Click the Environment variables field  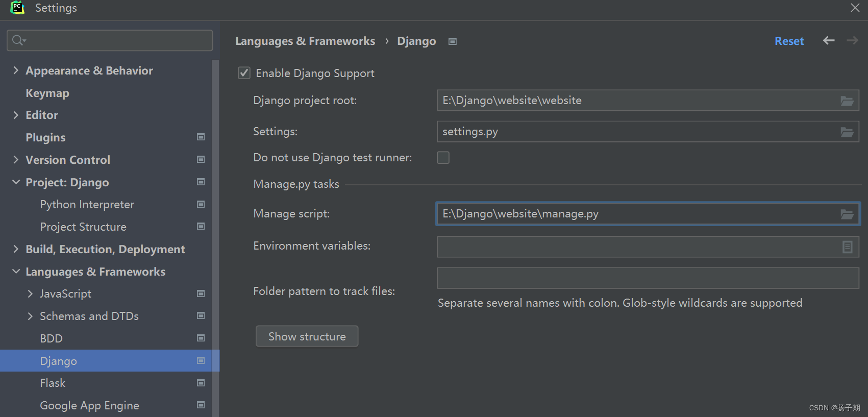tap(648, 247)
